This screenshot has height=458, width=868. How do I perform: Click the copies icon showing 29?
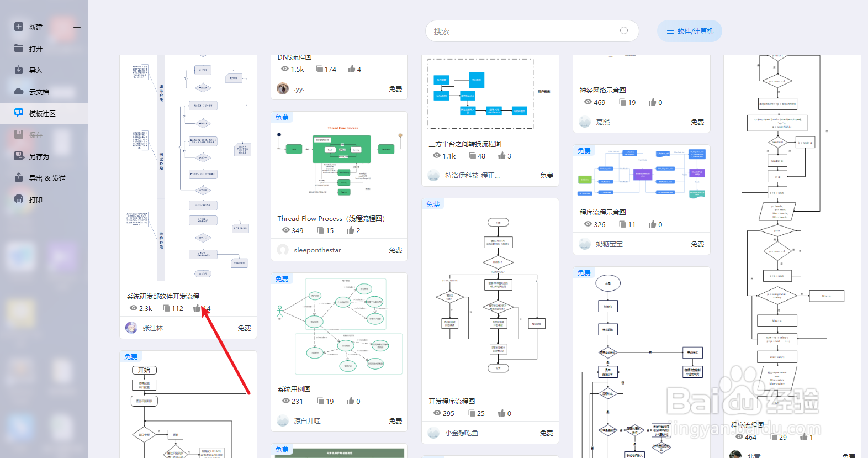[774, 436]
